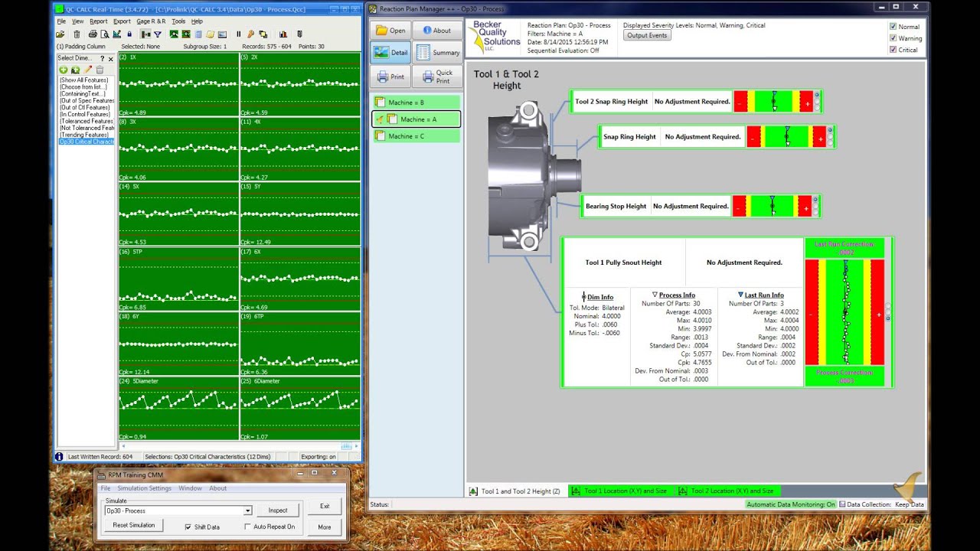Click the question mark help icon in Select Dimension panel

[x=102, y=58]
